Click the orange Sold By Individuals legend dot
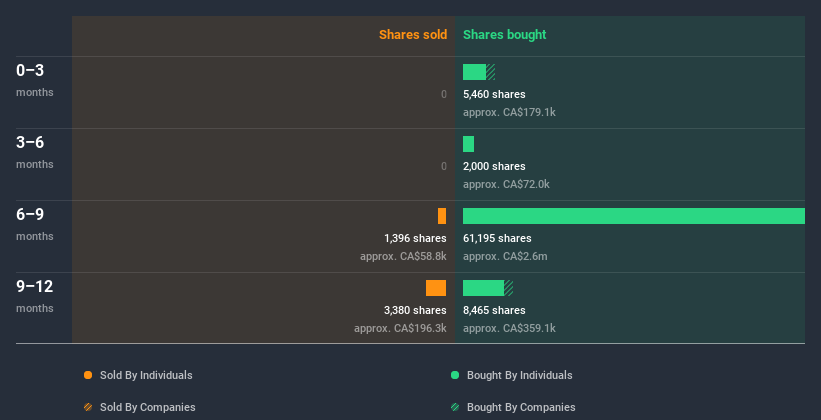The image size is (821, 420). coord(88,375)
